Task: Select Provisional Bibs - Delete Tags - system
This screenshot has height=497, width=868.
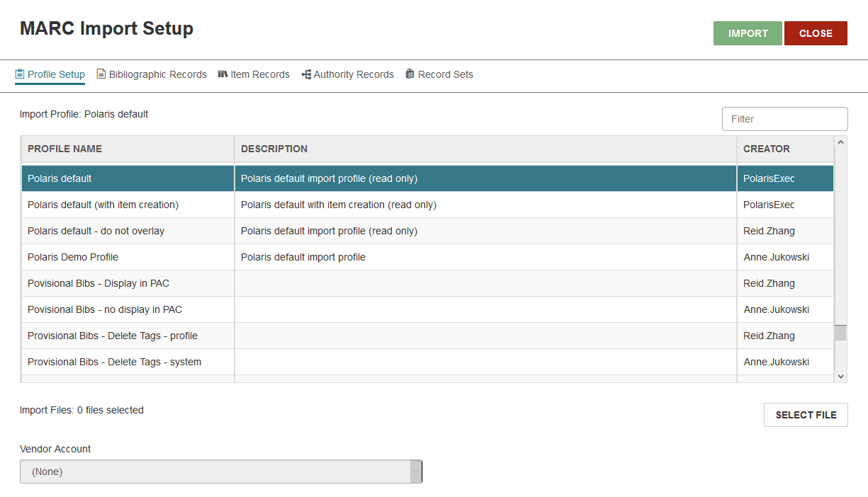Action: [427, 362]
